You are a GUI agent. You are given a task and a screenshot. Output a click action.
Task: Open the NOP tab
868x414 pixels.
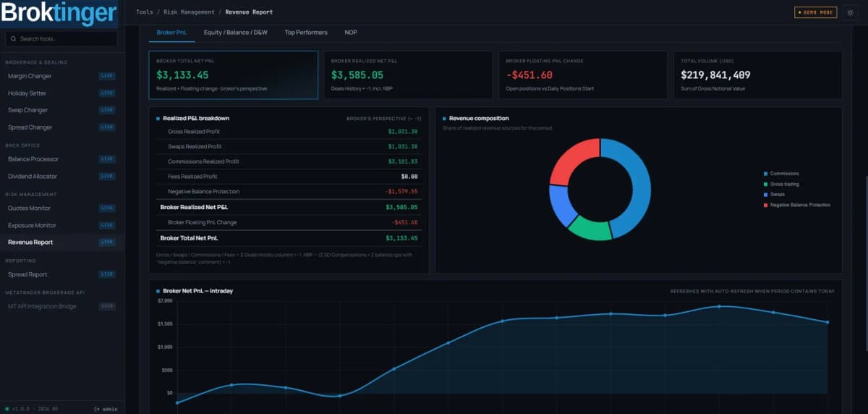pyautogui.click(x=351, y=32)
